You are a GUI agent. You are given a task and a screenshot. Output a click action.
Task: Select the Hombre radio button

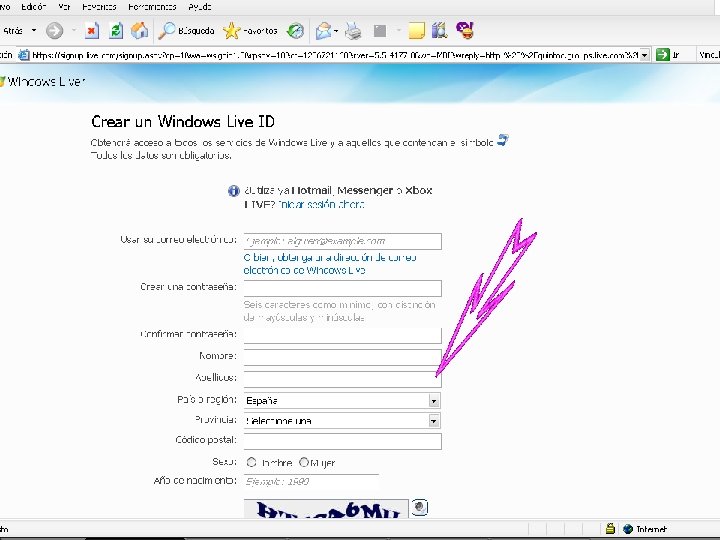coord(252,462)
